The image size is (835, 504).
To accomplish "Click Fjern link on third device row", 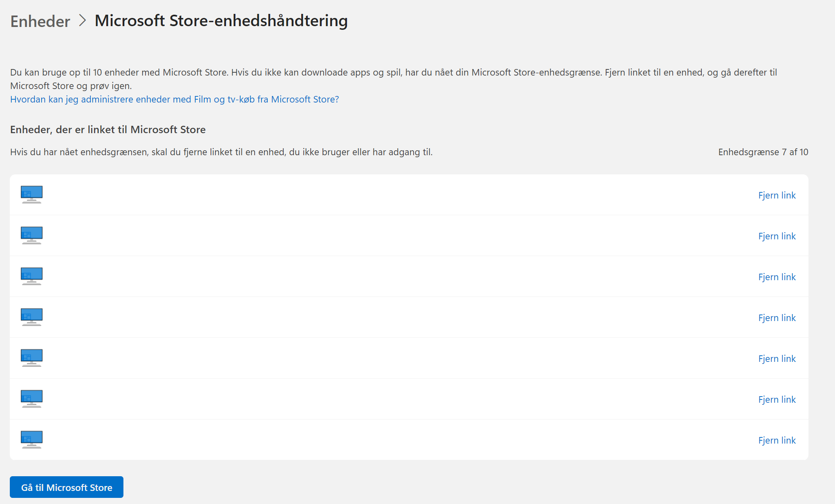I will (777, 277).
